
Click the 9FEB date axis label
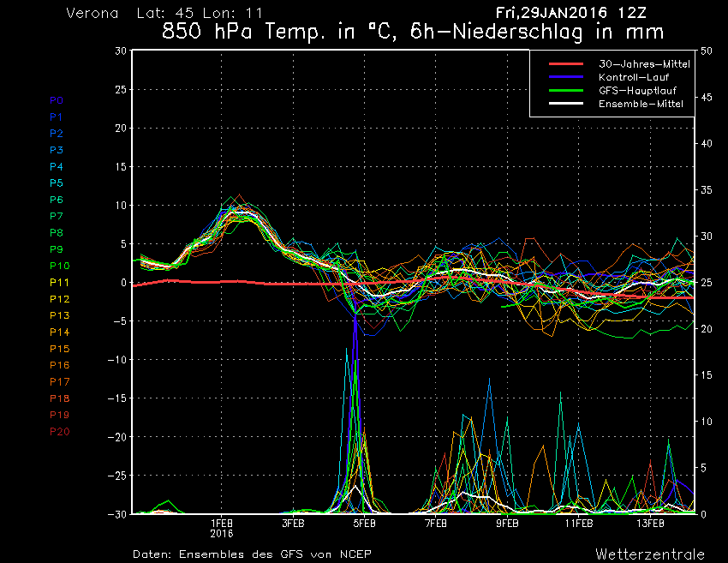[x=507, y=524]
